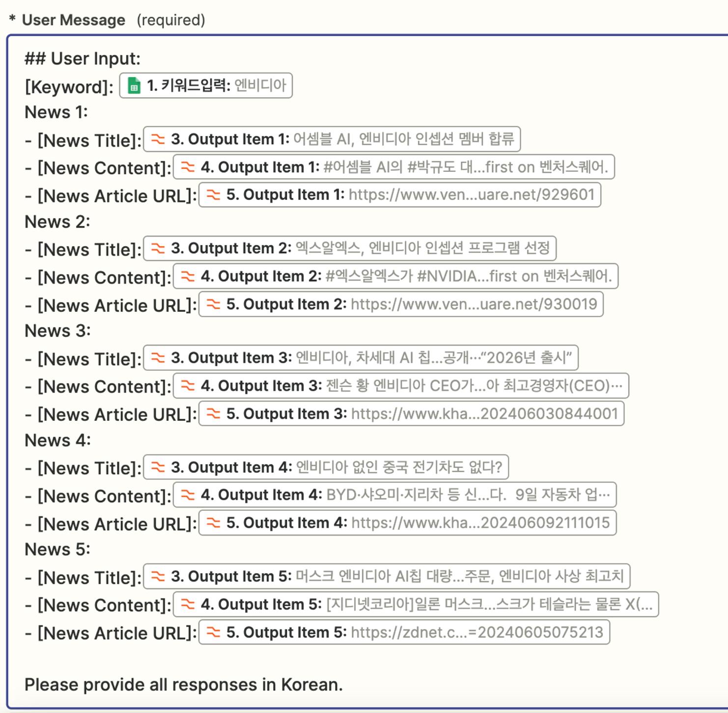This screenshot has height=713, width=728.
Task: Click the formatter icon in '4. Output Item 3' pill
Action: click(188, 385)
